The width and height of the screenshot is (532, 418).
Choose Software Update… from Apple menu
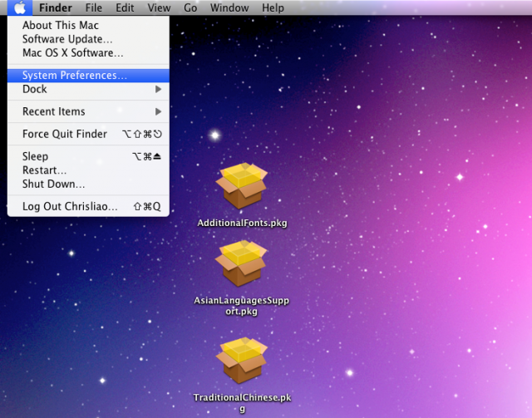[88, 39]
